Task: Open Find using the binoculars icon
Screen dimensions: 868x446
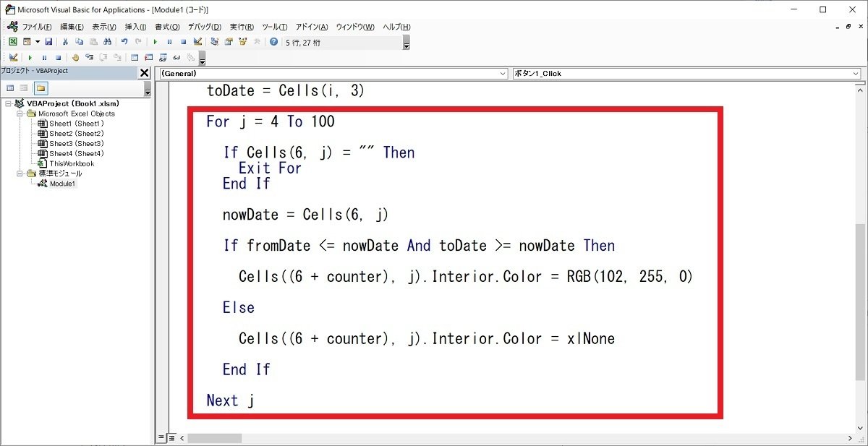Action: point(107,42)
